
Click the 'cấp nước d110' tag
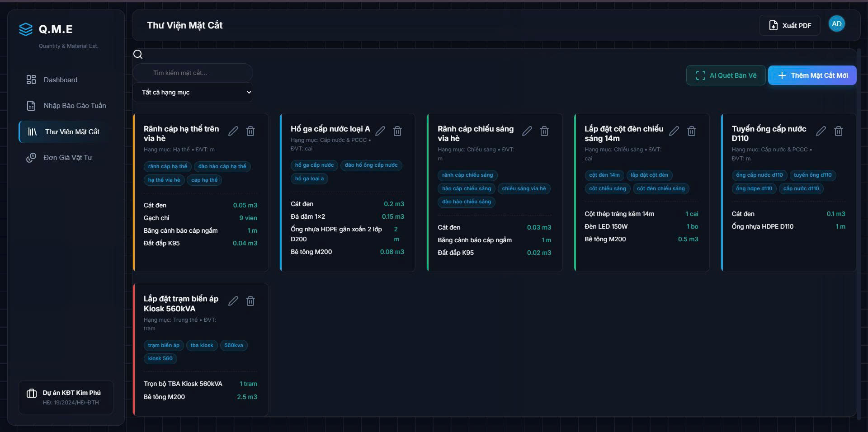pyautogui.click(x=801, y=188)
